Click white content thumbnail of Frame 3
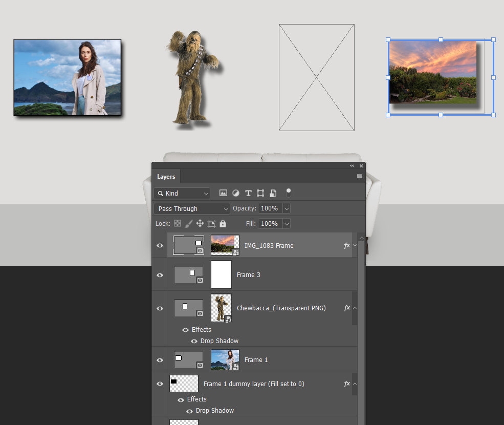Viewport: 504px width, 425px height. pos(221,275)
